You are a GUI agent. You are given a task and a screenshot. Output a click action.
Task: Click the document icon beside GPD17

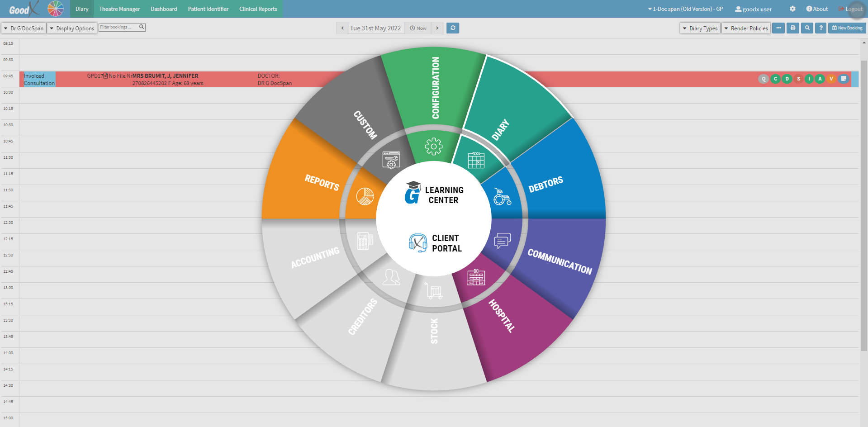[x=106, y=76]
